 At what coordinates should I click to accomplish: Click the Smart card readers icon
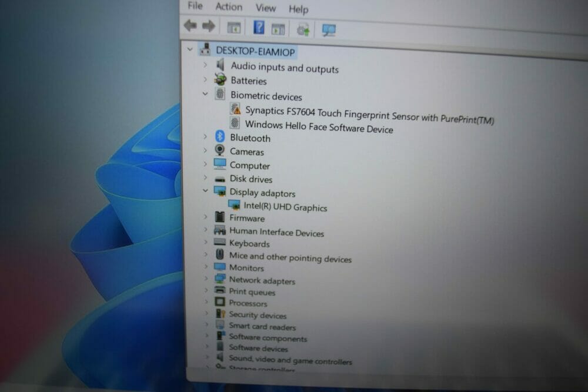(x=220, y=325)
